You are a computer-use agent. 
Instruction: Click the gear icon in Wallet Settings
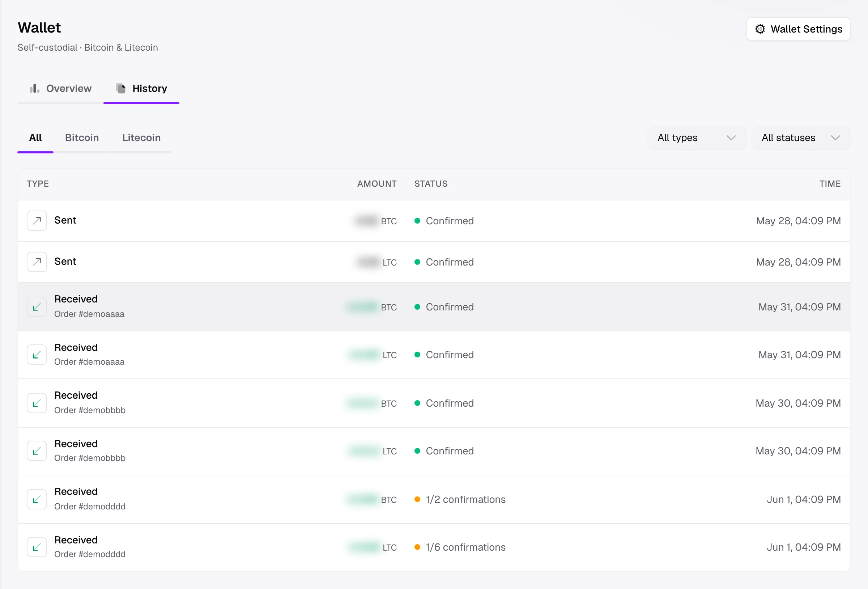tap(760, 29)
